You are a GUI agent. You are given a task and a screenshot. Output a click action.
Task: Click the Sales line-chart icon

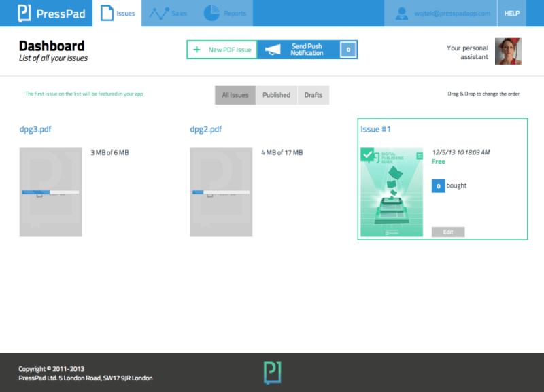pyautogui.click(x=159, y=13)
